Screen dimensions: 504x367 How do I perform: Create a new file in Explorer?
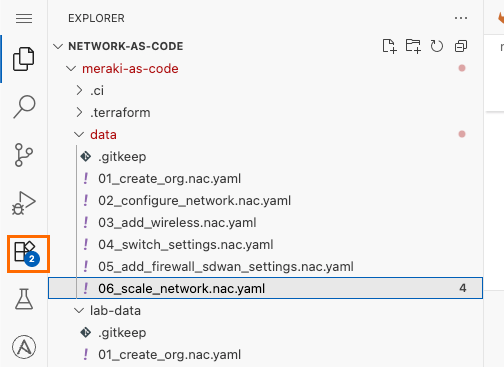point(389,46)
